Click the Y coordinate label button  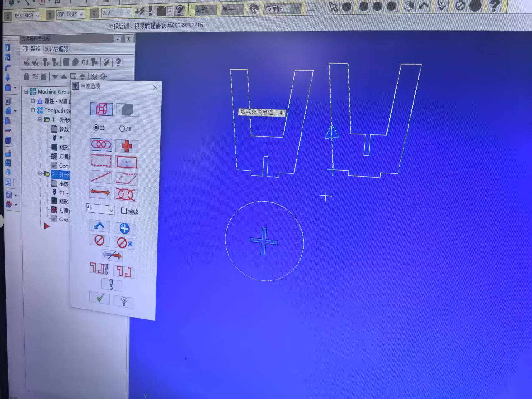tap(50, 15)
